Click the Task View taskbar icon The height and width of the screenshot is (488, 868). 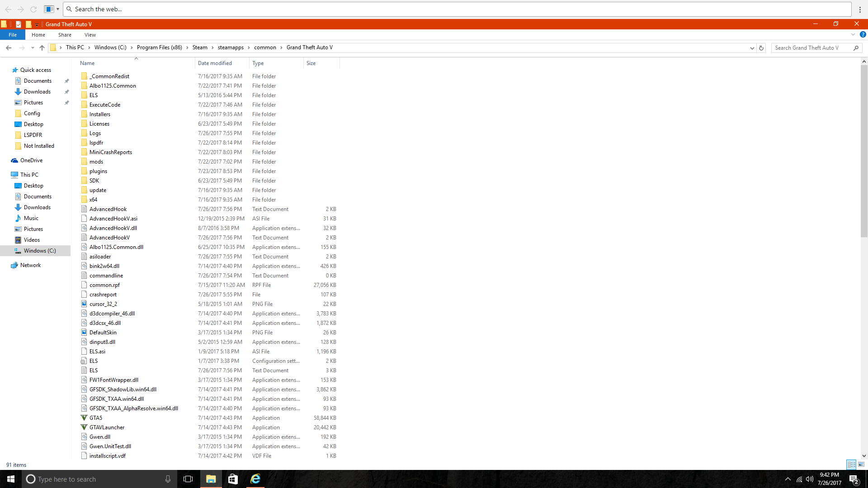click(x=188, y=479)
